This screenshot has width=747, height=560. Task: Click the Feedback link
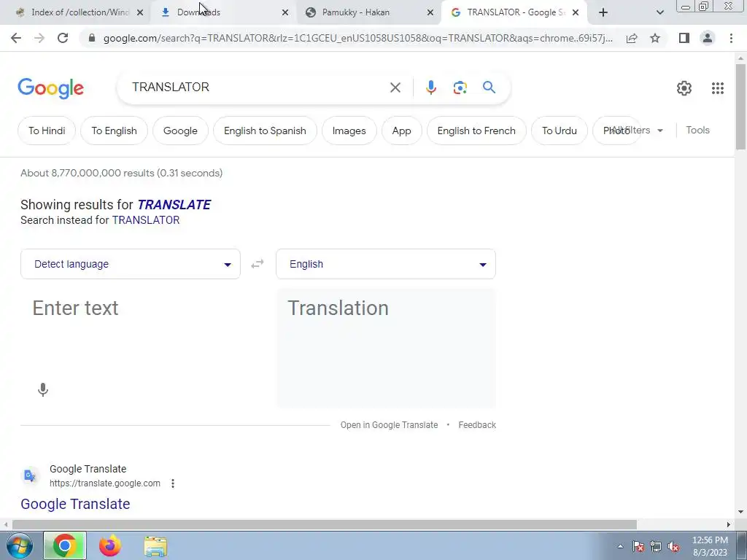477,425
